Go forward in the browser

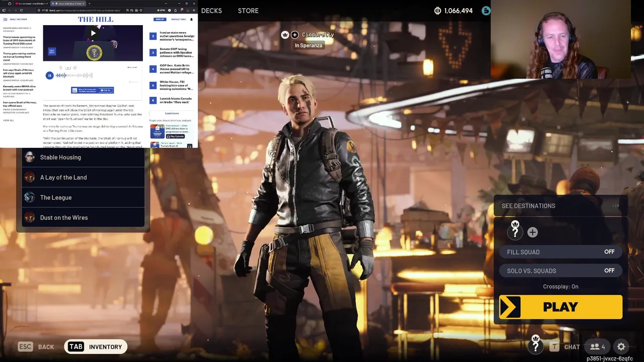point(16,10)
